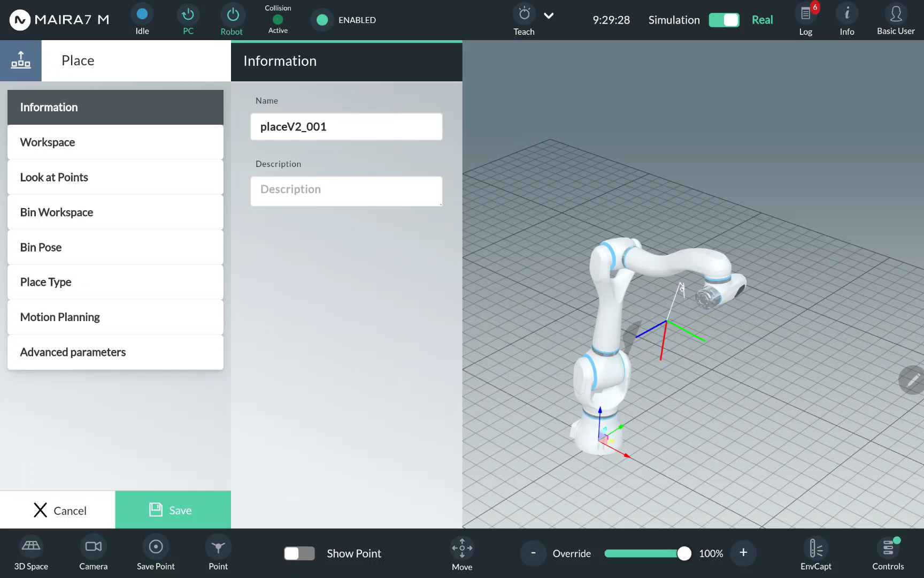Adjust the Override speed slider
The width and height of the screenshot is (924, 578).
pos(647,553)
